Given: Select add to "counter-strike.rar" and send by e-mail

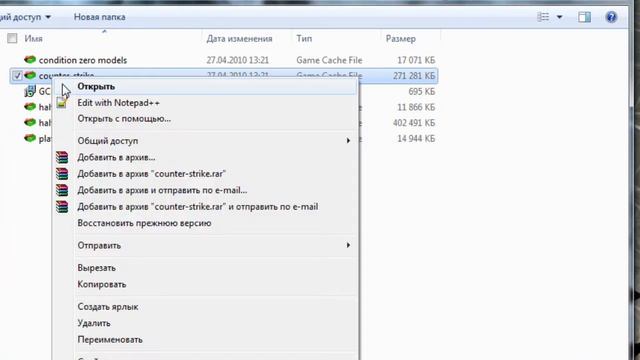Looking at the screenshot, I should pos(198,207).
